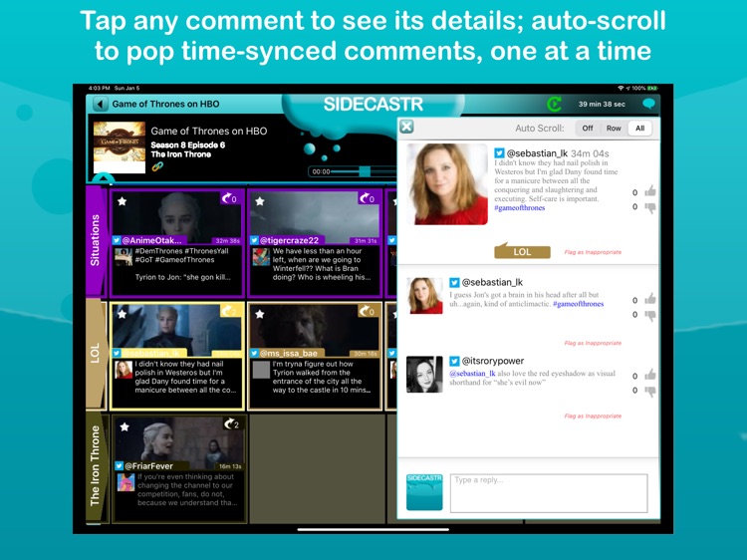Screen dimensions: 747x560
Task: Select the Situations category tab
Action: (x=96, y=241)
